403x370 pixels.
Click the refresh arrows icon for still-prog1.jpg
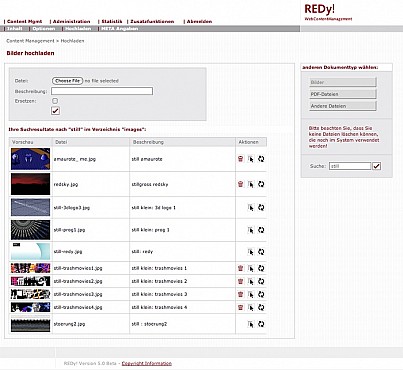coord(261,230)
